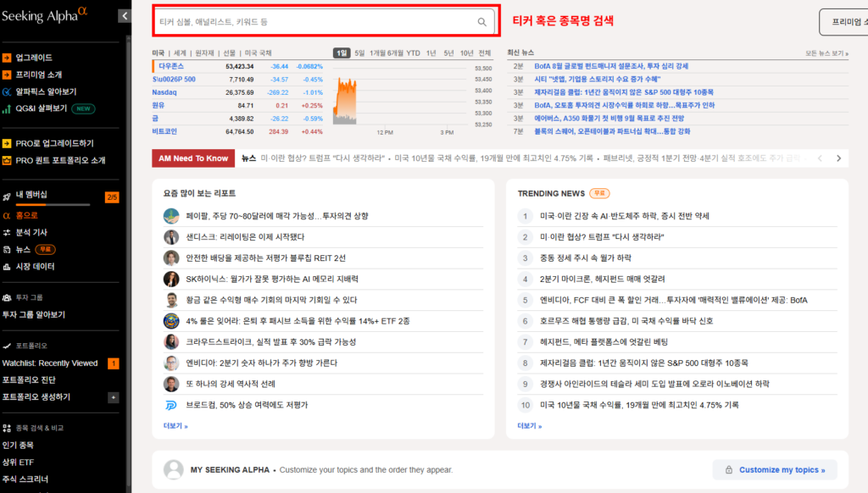Open 에어버스, A350 화물기 news headline

click(x=609, y=119)
